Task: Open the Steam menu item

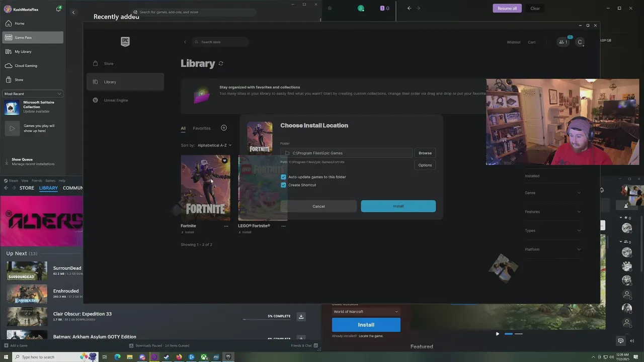Action: [x=13, y=180]
